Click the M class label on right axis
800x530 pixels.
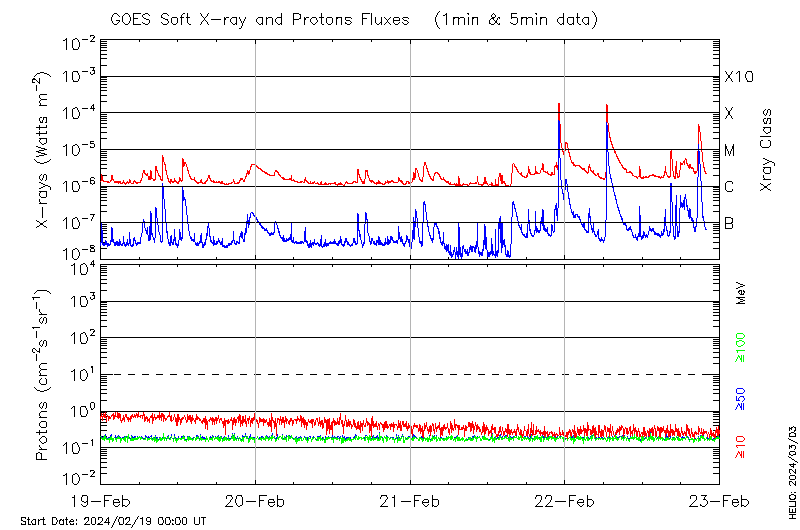click(x=730, y=151)
